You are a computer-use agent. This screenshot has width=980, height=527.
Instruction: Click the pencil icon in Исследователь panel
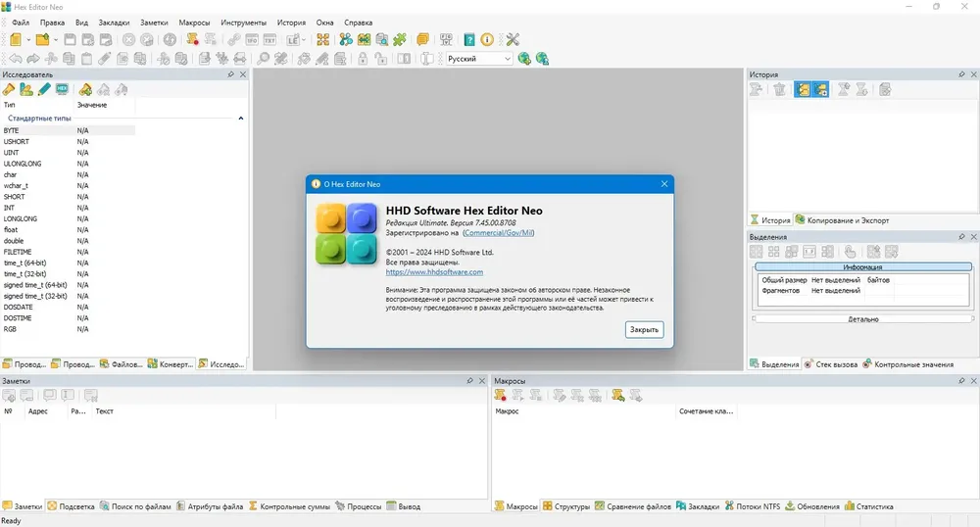[x=44, y=89]
